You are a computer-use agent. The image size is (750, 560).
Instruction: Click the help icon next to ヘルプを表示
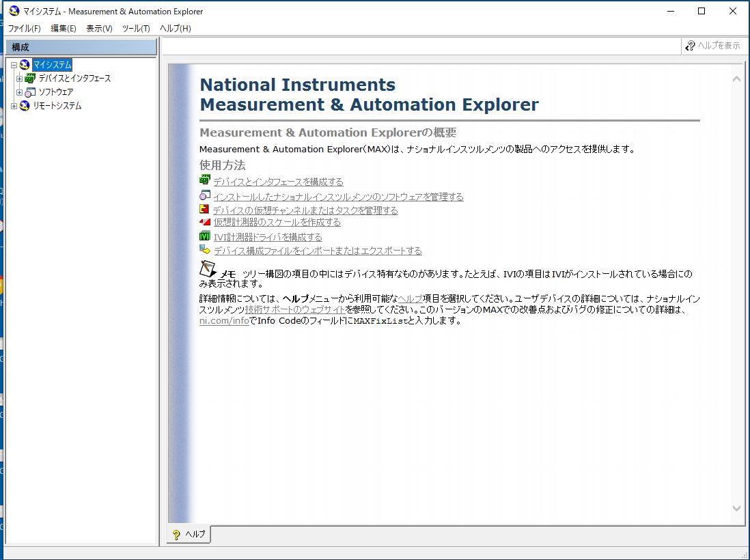click(690, 46)
